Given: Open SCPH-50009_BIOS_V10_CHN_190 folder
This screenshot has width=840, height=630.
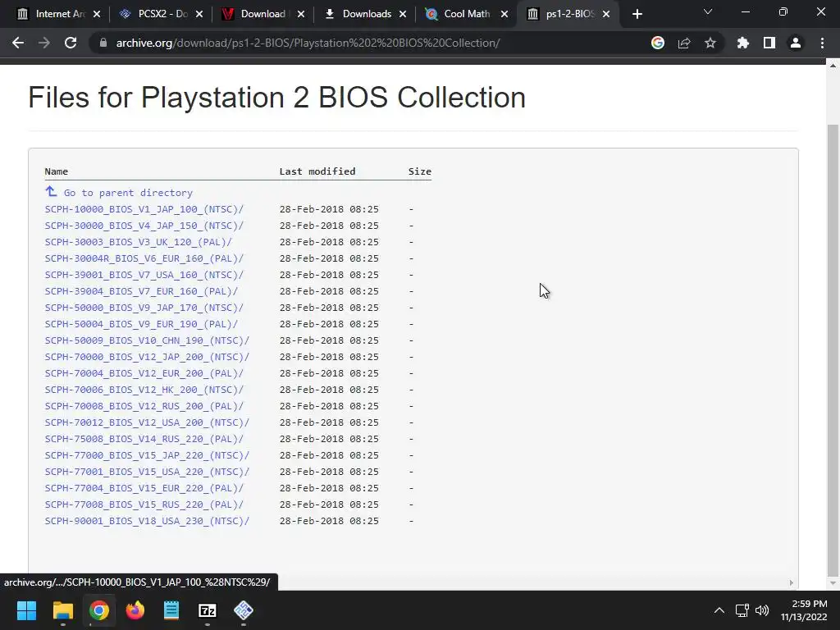Looking at the screenshot, I should click(x=148, y=340).
